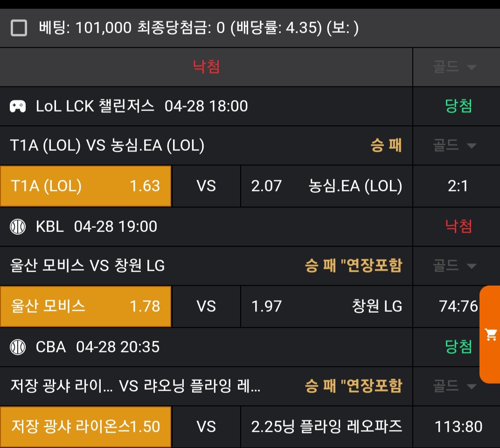Open the 골드 dropdown for 저장 광샤 match
Image resolution: width=500 pixels, height=448 pixels.
[455, 386]
